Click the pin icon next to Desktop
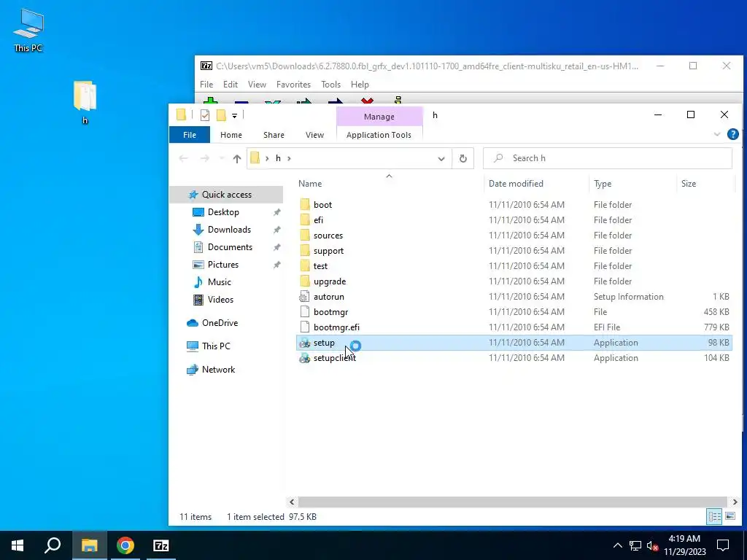This screenshot has width=747, height=560. 276,212
